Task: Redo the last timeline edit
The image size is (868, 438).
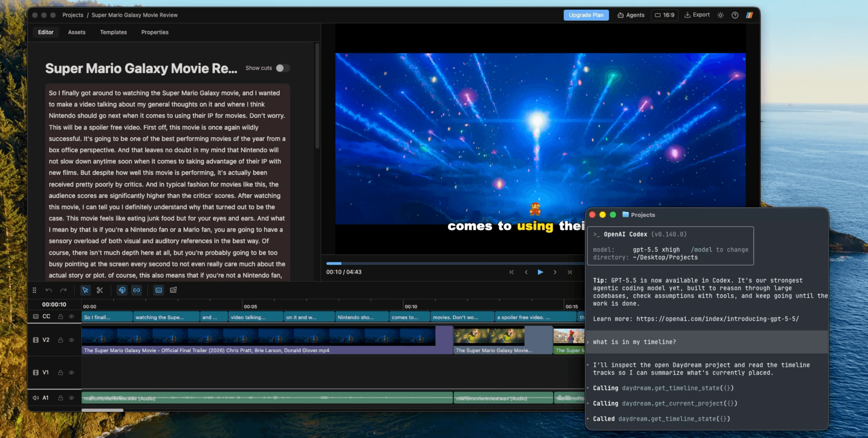Action: 63,290
